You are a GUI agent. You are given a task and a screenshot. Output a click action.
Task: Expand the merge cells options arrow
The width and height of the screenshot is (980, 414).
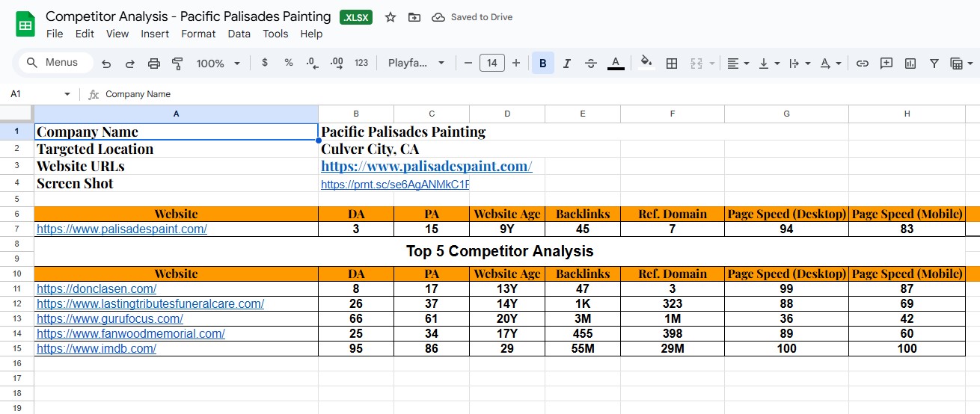coord(712,64)
